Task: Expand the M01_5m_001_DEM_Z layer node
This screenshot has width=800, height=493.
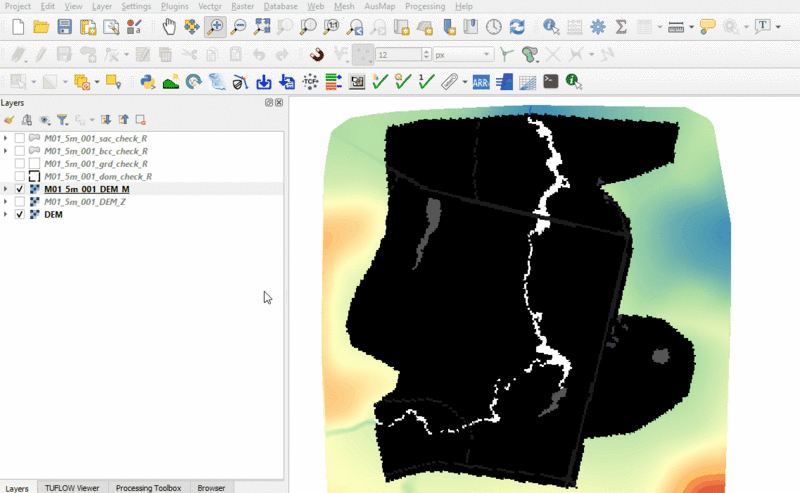Action: pos(6,202)
